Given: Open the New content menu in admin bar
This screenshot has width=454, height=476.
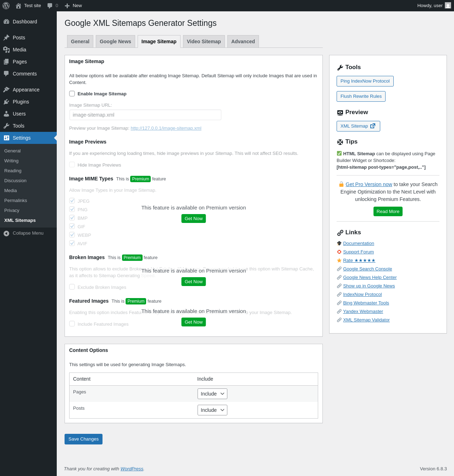Looking at the screenshot, I should click(x=73, y=6).
